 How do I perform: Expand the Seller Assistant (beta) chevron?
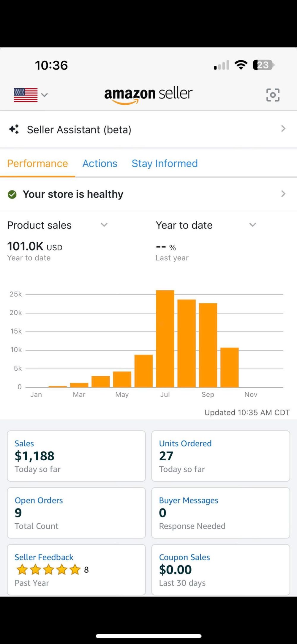point(283,129)
